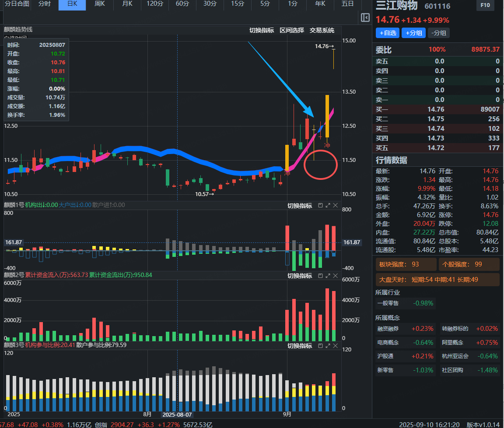Image resolution: width=504 pixels, height=428 pixels.
Task: Switch to the 周K weekly chart tab
Action: [x=100, y=4]
